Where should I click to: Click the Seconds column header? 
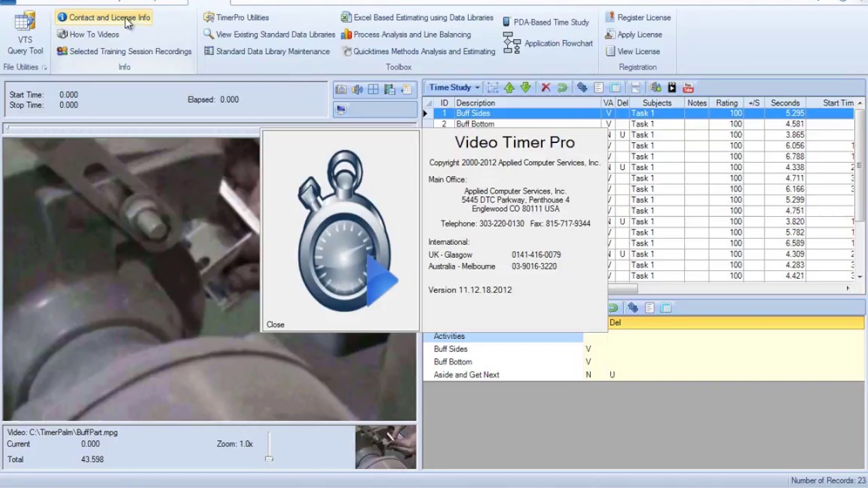[785, 103]
